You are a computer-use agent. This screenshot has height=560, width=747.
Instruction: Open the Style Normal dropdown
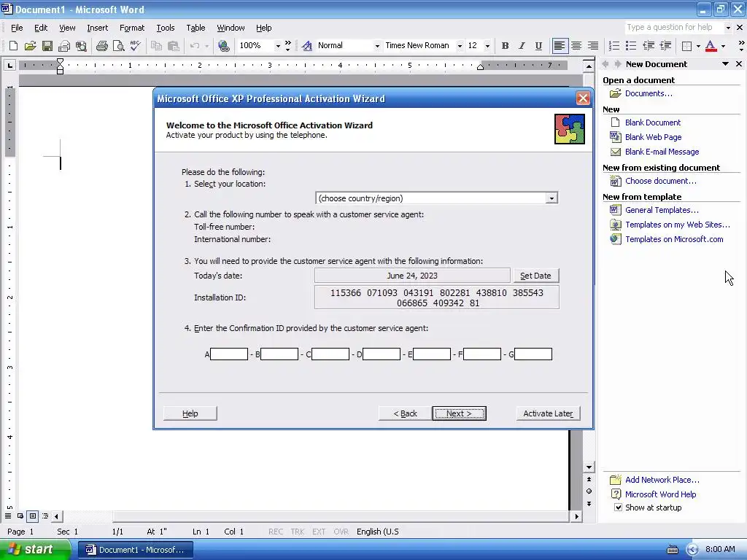(x=377, y=46)
